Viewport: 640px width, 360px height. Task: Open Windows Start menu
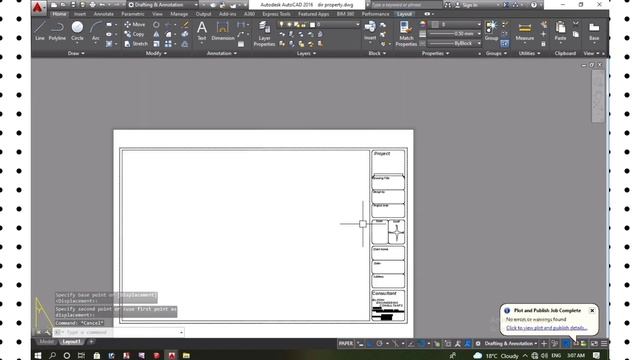tap(38, 356)
